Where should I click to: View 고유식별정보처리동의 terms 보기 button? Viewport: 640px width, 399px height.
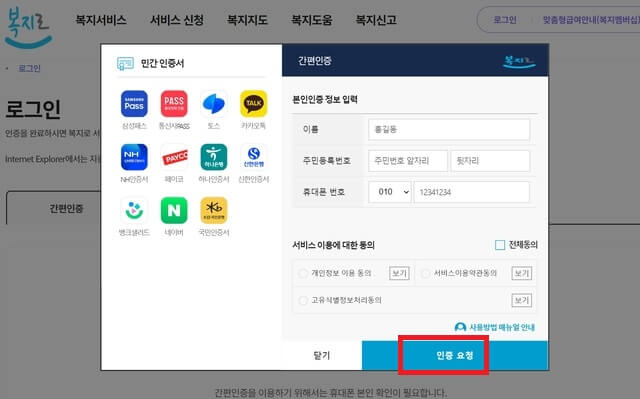coord(522,301)
